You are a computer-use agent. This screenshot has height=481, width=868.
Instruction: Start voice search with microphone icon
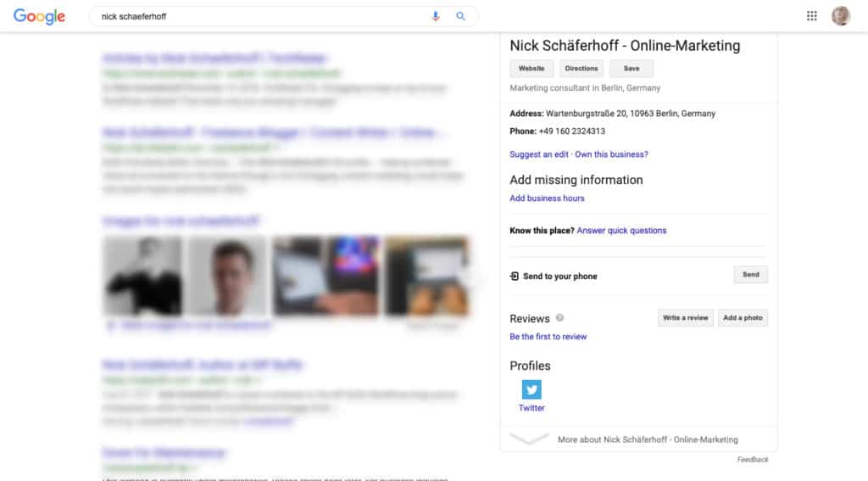(x=436, y=17)
